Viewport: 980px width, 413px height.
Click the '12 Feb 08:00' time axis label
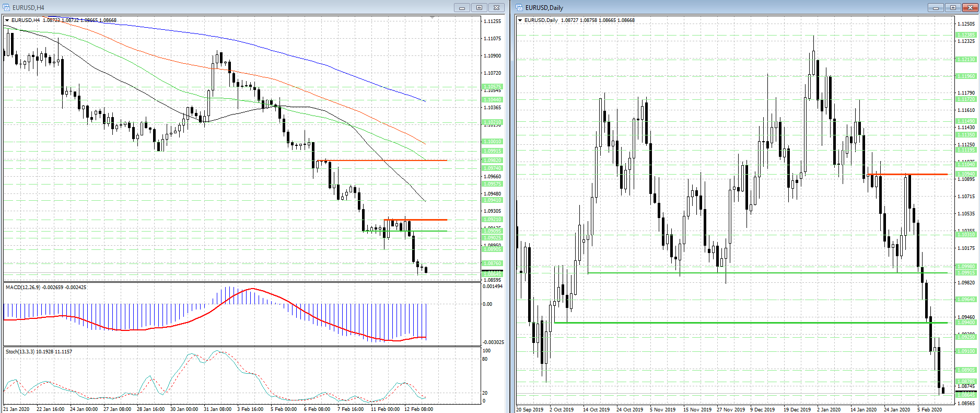[418, 409]
